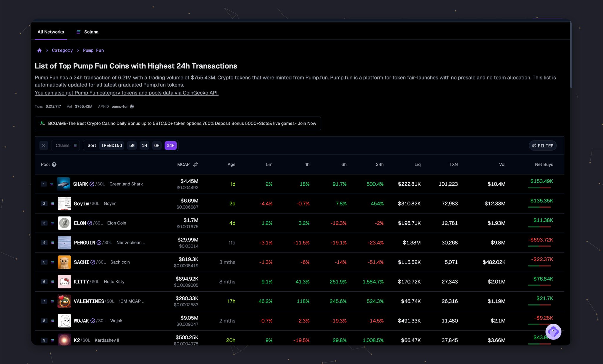The height and width of the screenshot is (364, 603).
Task: Switch to the Solana network tab
Action: 87,32
